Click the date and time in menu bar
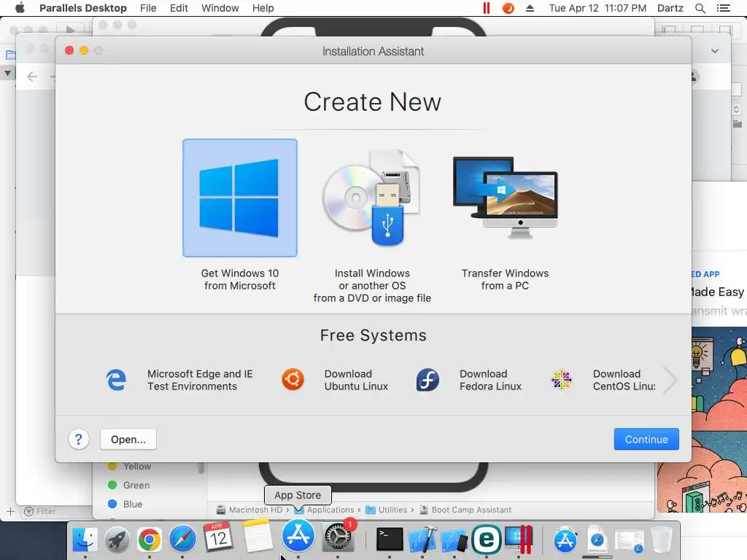The image size is (747, 560). [x=597, y=8]
